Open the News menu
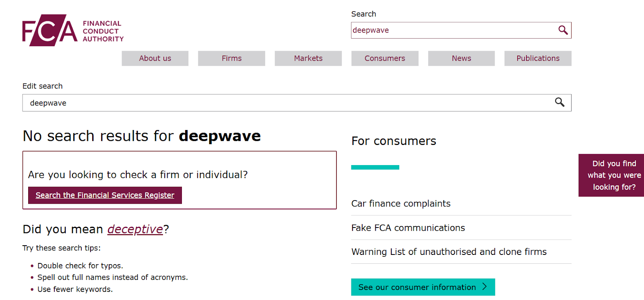Screen dimensions: 644x300 461,58
